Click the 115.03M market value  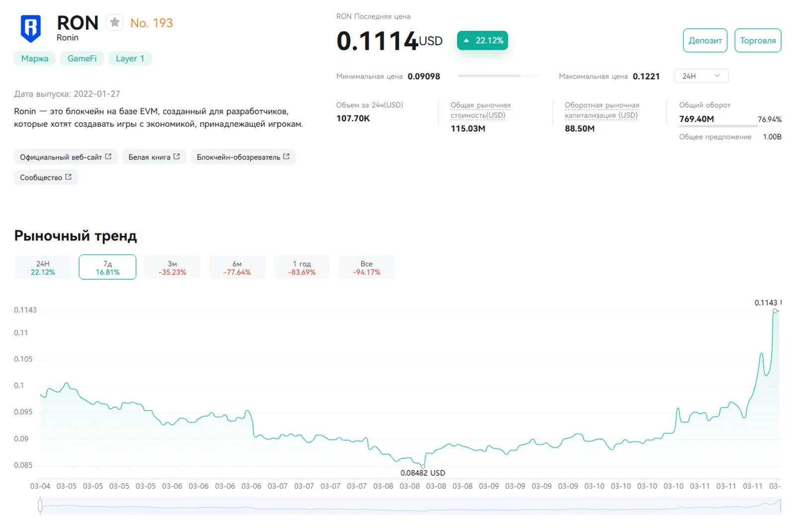coord(468,129)
